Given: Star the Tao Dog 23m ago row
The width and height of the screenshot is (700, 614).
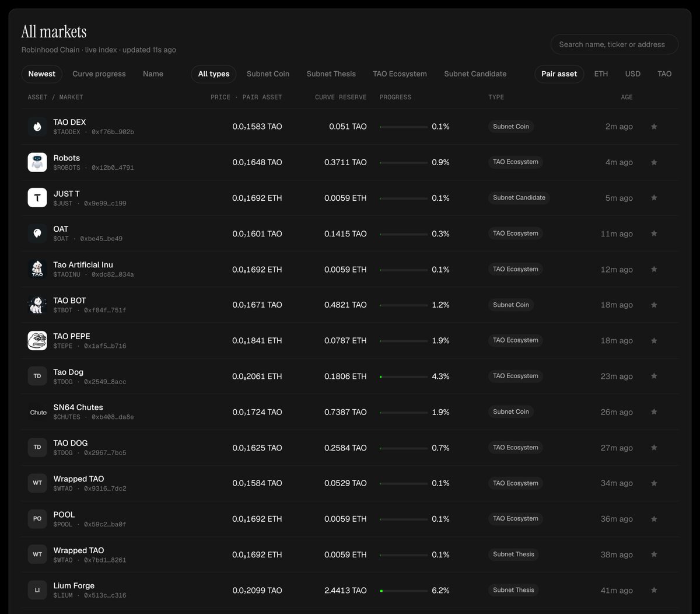Looking at the screenshot, I should point(654,376).
